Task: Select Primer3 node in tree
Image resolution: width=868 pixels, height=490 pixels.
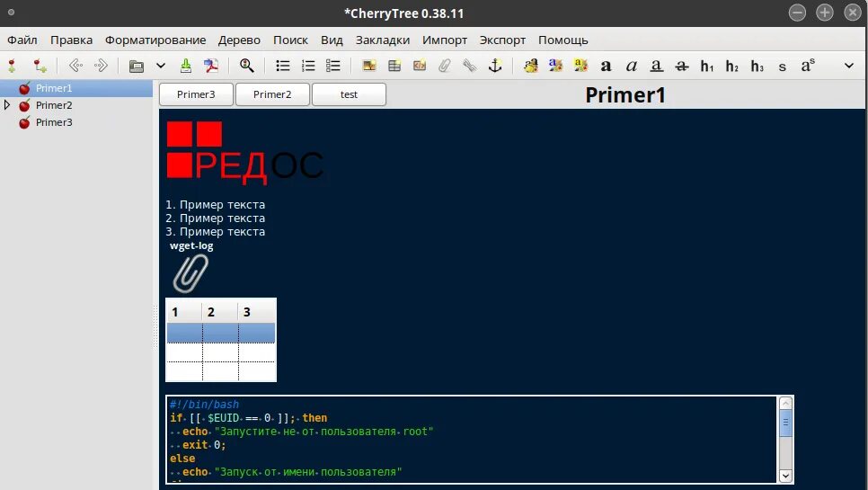Action: pyautogui.click(x=54, y=122)
